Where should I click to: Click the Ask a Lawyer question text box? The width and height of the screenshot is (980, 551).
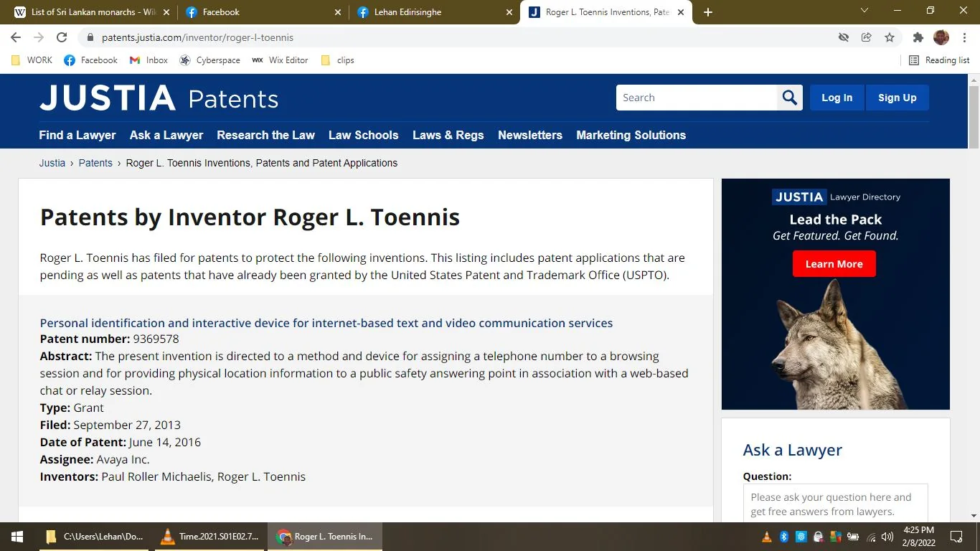click(836, 503)
